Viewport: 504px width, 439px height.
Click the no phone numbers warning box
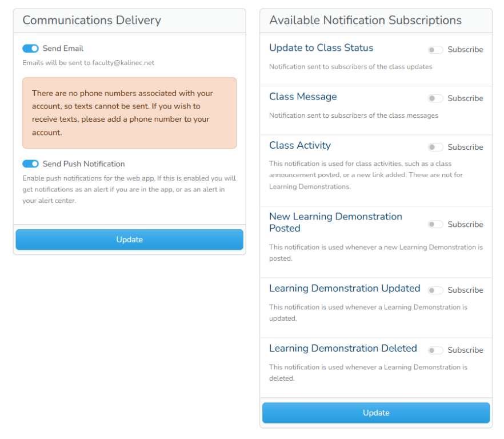129,113
